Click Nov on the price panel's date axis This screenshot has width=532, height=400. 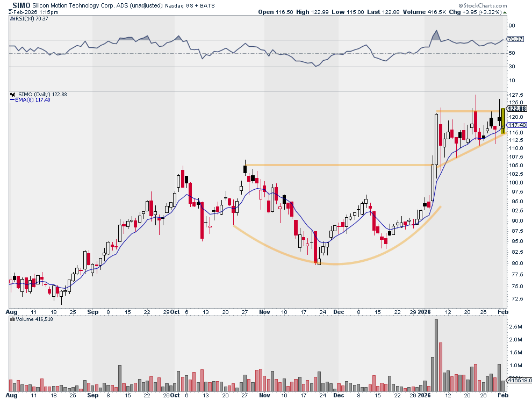point(264,312)
